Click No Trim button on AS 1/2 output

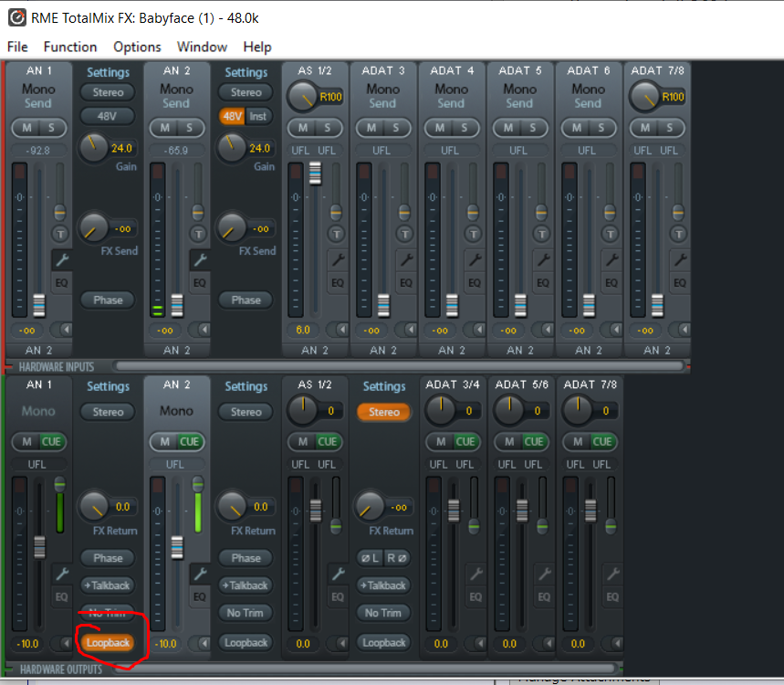384,613
